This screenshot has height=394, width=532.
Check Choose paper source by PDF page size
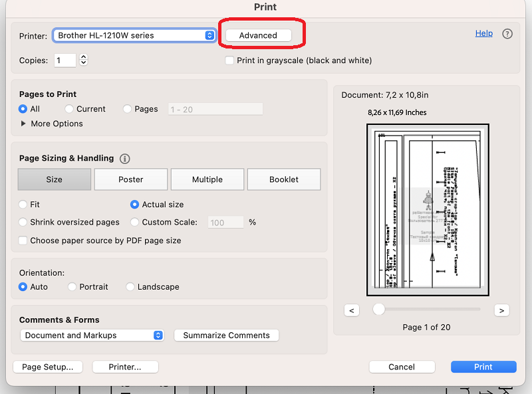(x=23, y=241)
